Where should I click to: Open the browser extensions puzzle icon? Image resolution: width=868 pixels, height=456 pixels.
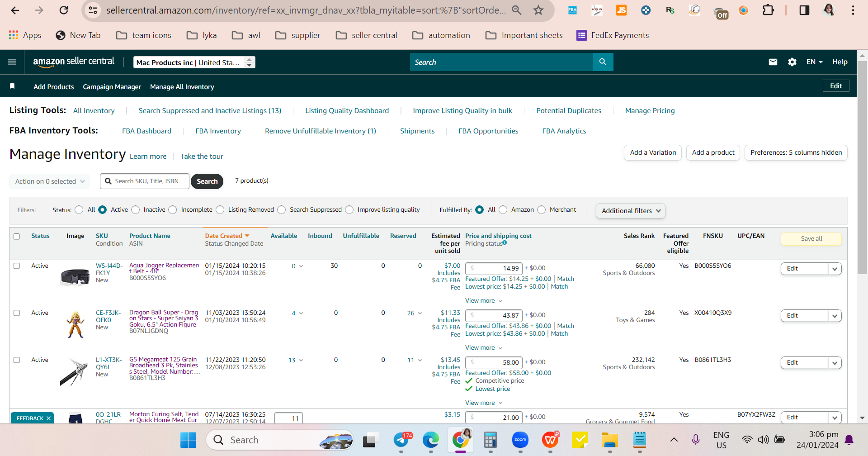click(768, 10)
